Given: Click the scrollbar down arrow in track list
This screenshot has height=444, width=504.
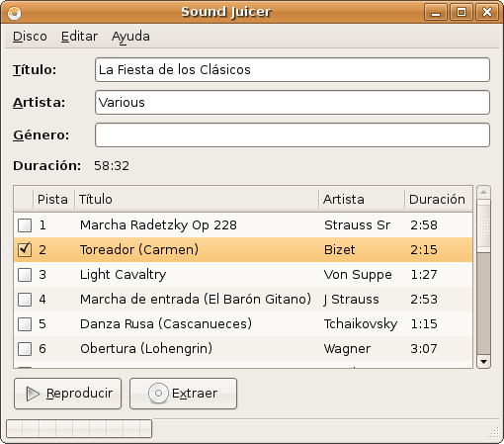Looking at the screenshot, I should click(x=483, y=362).
